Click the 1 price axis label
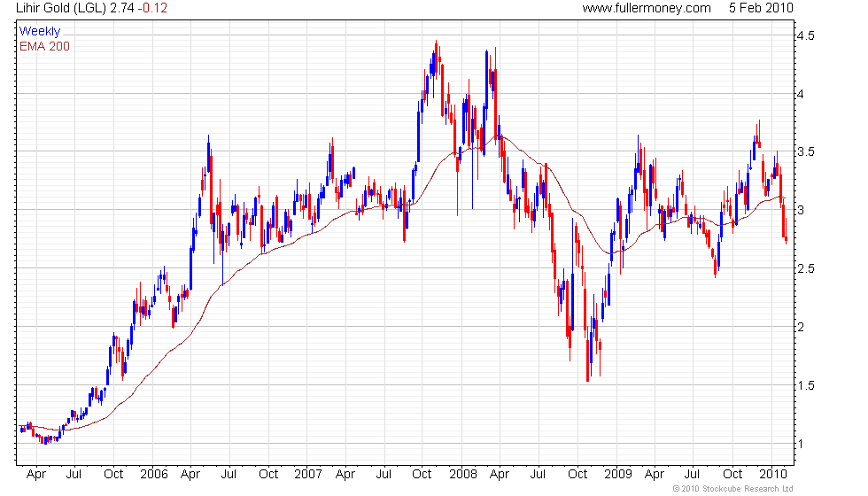 (801, 444)
